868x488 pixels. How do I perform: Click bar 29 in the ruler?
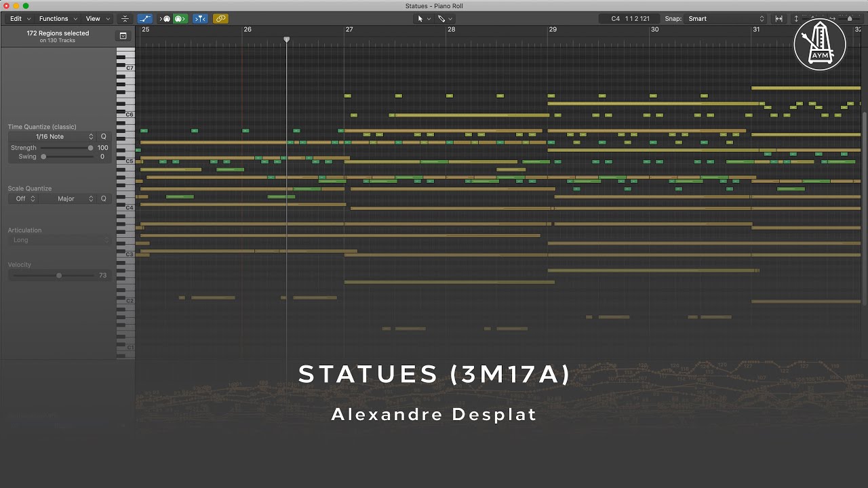[553, 29]
